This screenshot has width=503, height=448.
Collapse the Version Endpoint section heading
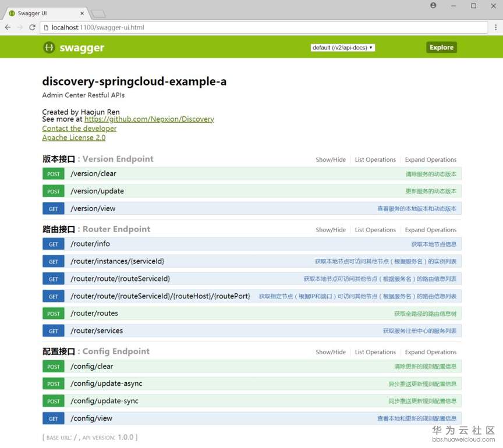tap(98, 159)
